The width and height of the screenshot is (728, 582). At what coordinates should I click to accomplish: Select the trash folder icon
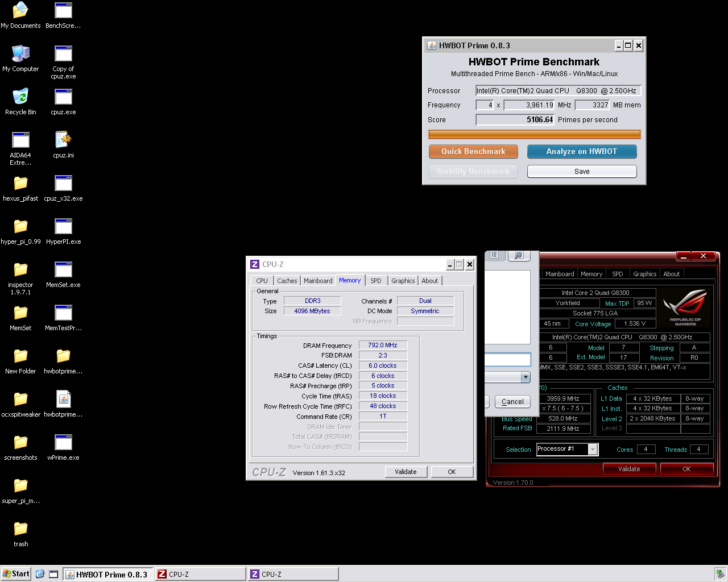coord(20,534)
